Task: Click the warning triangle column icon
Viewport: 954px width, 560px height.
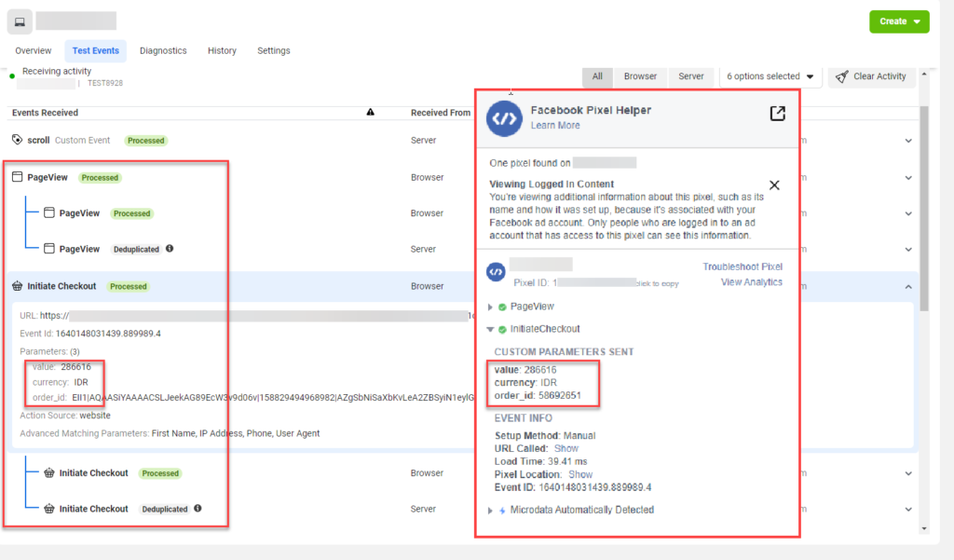Action: [x=370, y=113]
